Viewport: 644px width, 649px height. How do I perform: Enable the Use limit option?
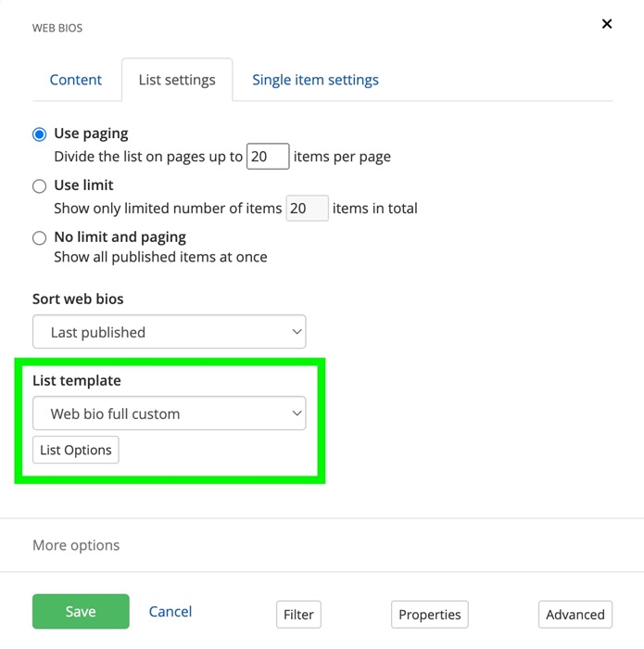39,185
